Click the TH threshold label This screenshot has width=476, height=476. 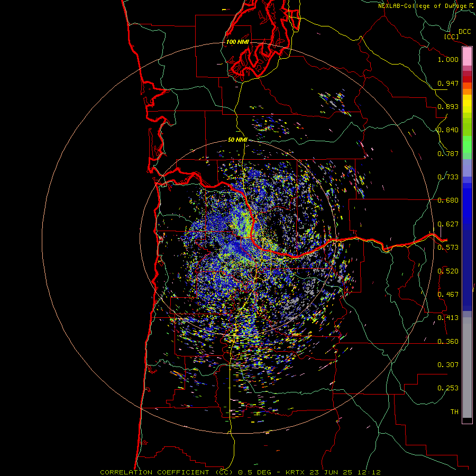click(454, 412)
